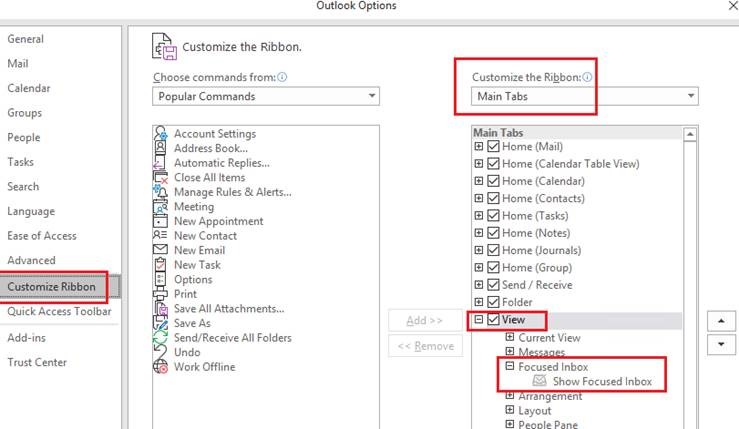Uncheck the Home (Mail) checkbox
This screenshot has height=429, width=739.
(x=493, y=146)
